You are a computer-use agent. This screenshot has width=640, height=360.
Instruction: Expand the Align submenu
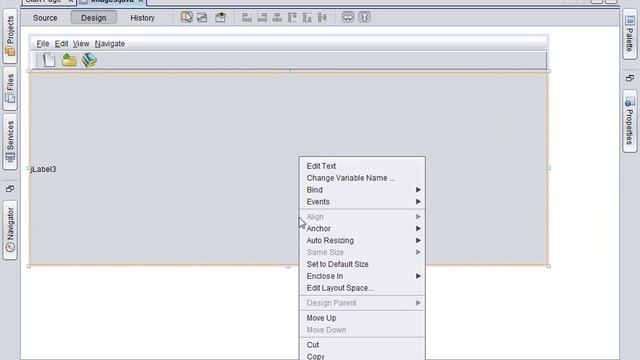click(362, 217)
